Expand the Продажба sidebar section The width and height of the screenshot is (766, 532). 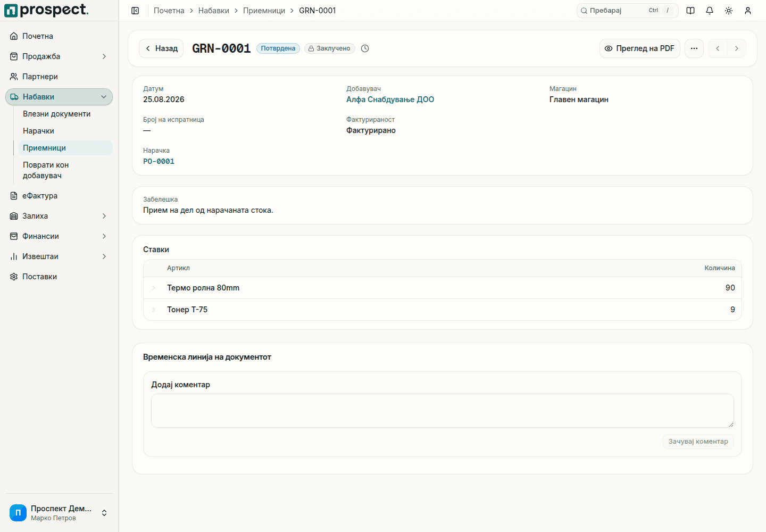tap(59, 56)
